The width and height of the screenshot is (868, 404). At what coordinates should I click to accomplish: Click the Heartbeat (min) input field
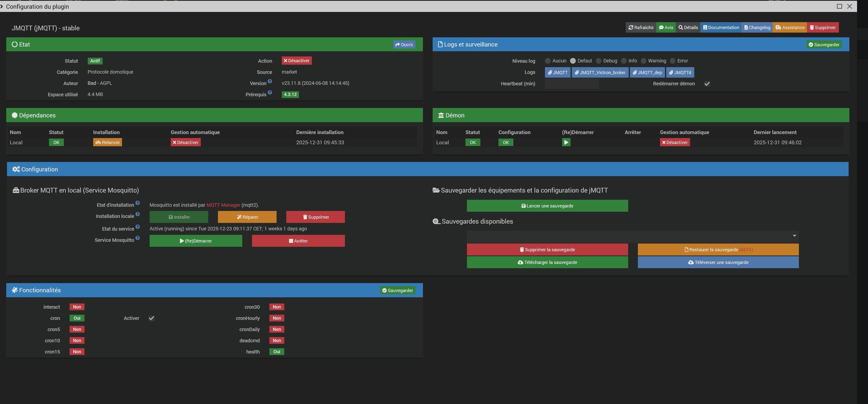point(572,84)
